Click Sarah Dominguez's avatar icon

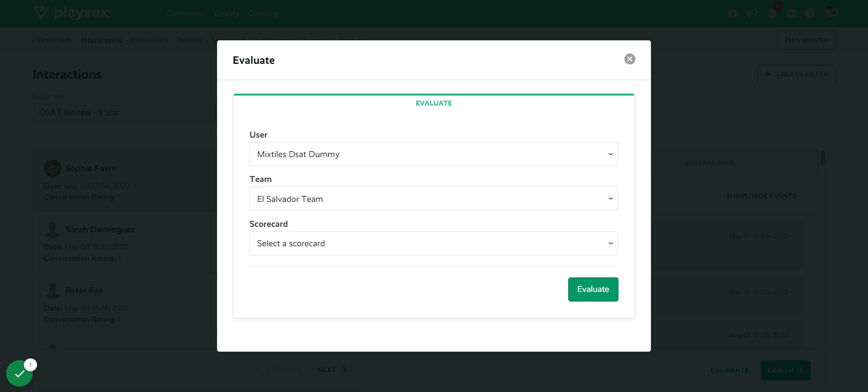click(52, 229)
